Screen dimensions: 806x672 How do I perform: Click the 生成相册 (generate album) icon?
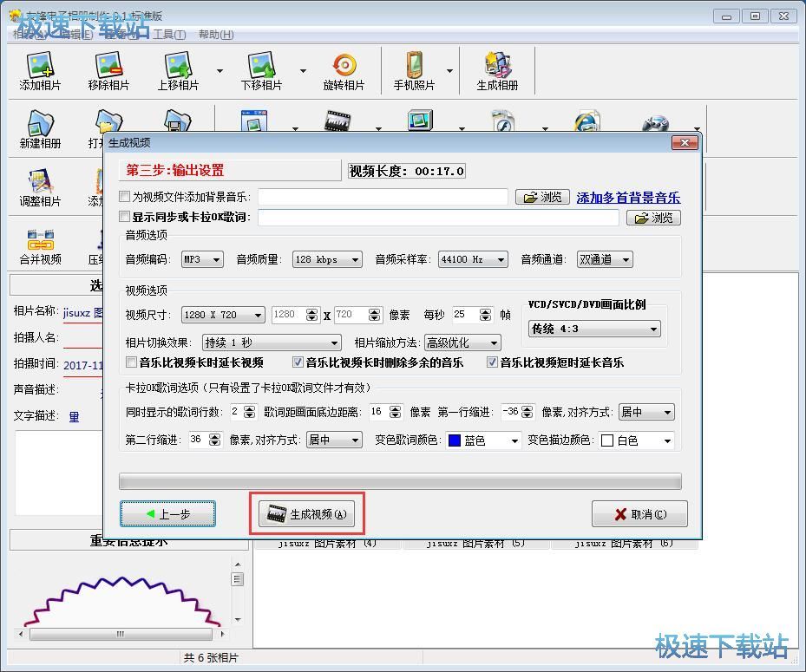point(497,71)
